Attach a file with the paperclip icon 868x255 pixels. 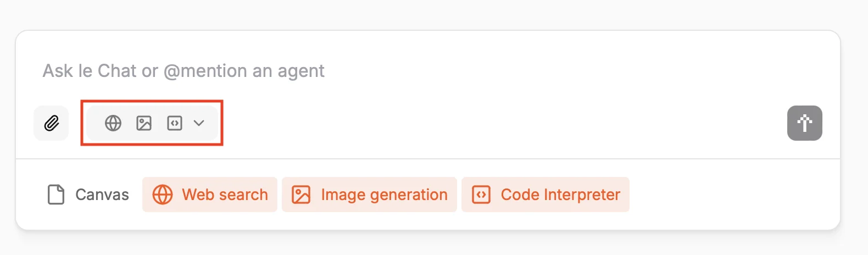click(x=51, y=123)
